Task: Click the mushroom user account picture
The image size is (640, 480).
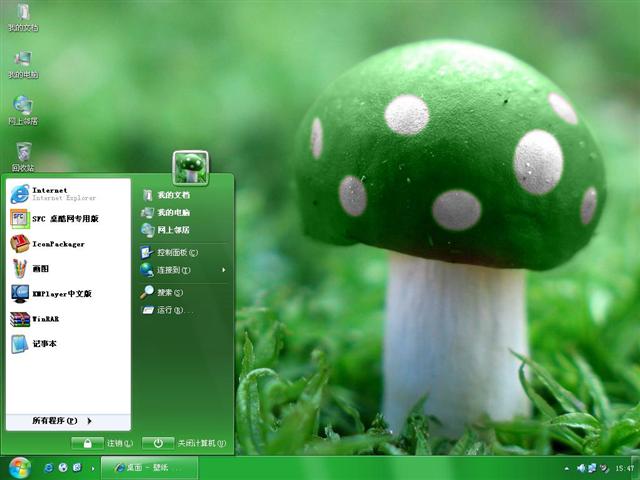Action: 190,167
